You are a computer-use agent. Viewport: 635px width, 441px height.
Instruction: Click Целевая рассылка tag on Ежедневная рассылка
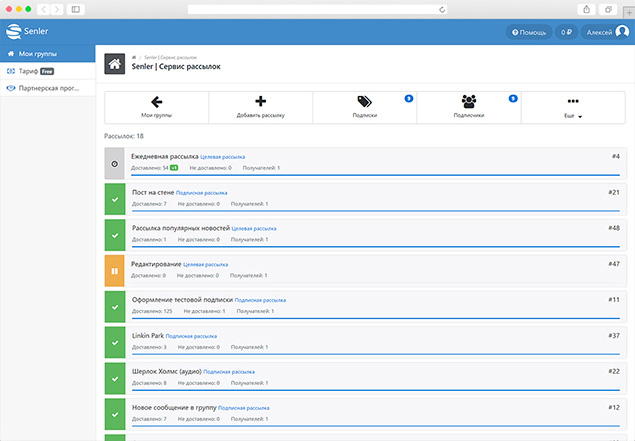(x=222, y=157)
